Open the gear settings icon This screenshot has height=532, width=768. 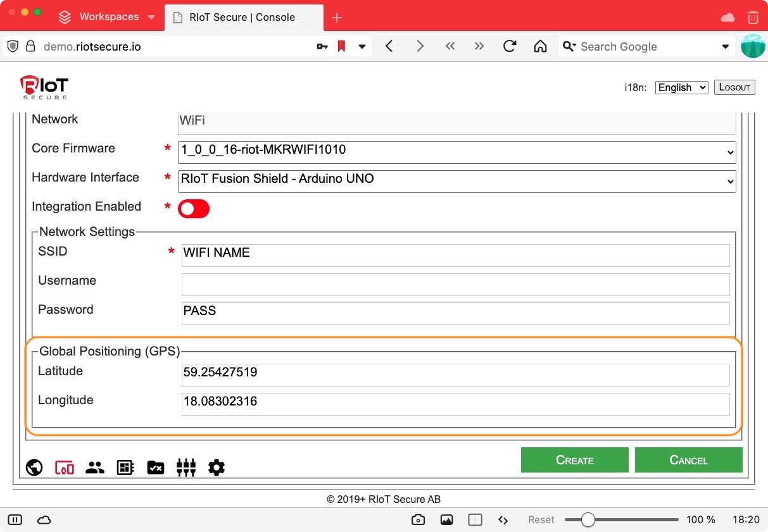[217, 467]
